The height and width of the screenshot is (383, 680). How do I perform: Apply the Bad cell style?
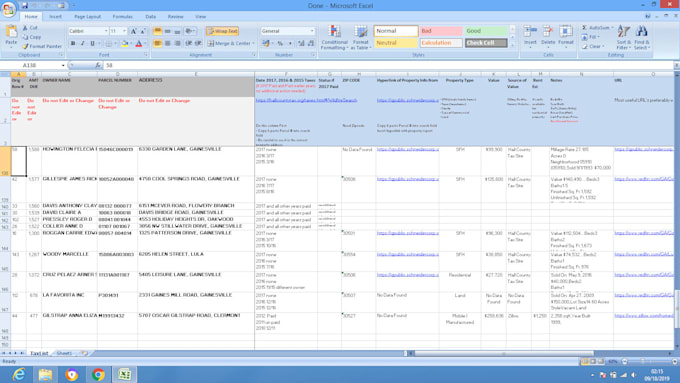point(441,31)
